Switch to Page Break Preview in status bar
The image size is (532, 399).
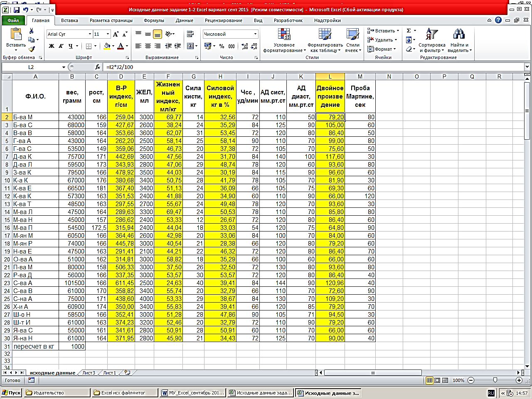click(446, 380)
